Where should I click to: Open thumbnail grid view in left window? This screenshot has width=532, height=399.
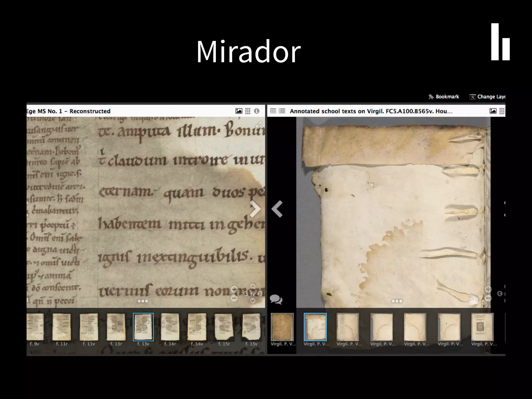pos(248,111)
